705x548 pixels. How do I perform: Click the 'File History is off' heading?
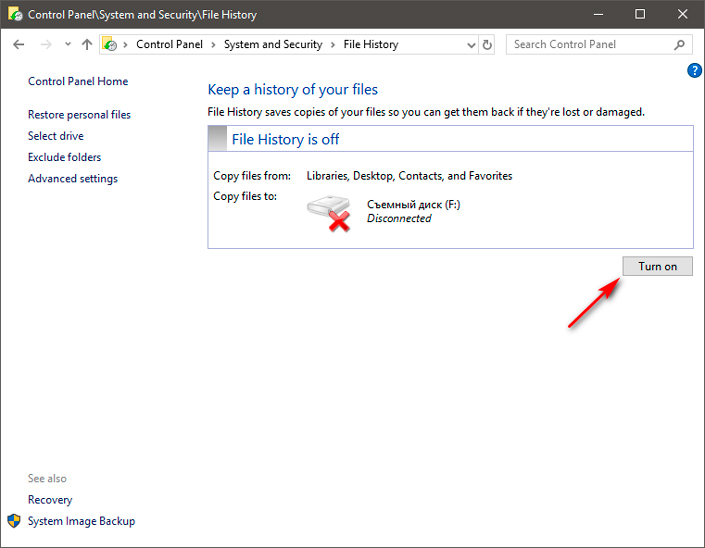286,139
